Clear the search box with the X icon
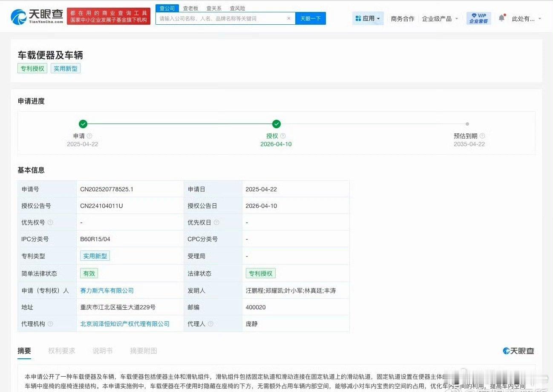Screen dimensions: 553x392 coord(289,18)
